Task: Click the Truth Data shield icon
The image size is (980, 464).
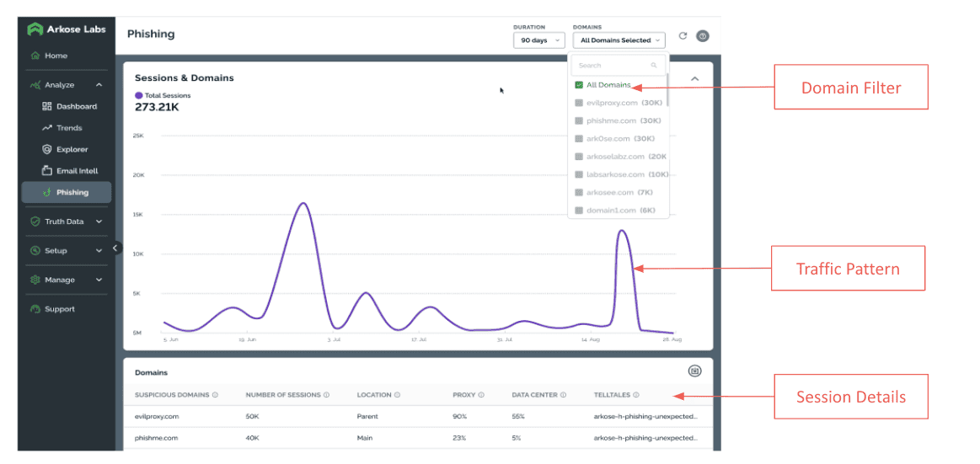Action: point(35,221)
